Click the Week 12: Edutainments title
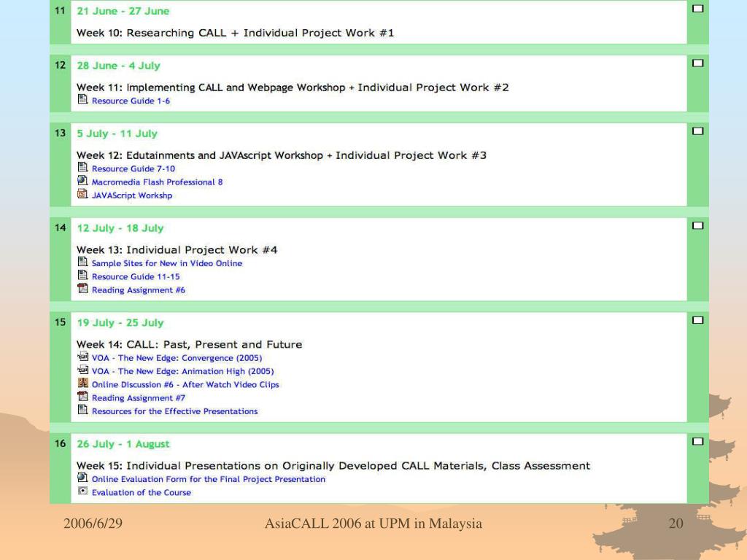The height and width of the screenshot is (560, 747). click(282, 156)
